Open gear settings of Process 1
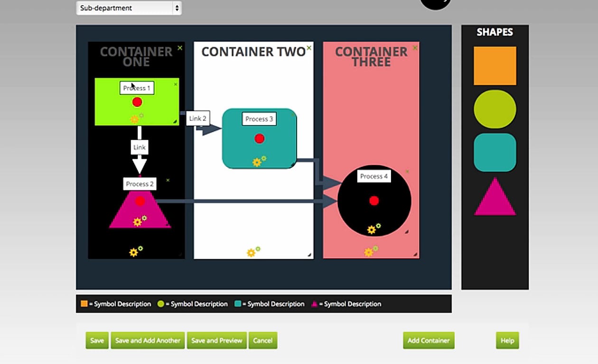 tap(137, 118)
